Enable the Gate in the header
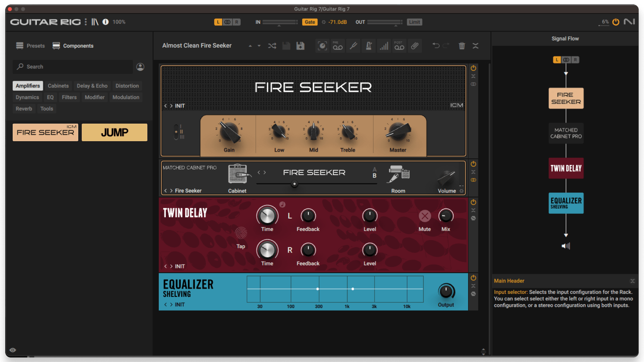Image resolution: width=644 pixels, height=362 pixels. click(x=310, y=22)
